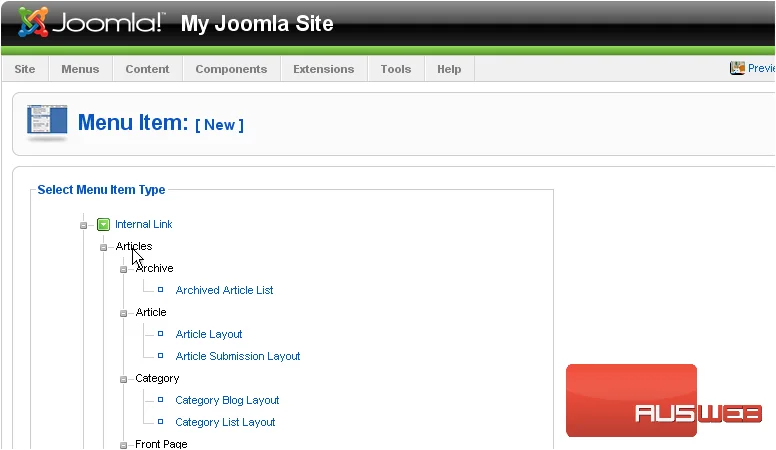
Task: Click the Archive tree label
Action: (x=154, y=268)
